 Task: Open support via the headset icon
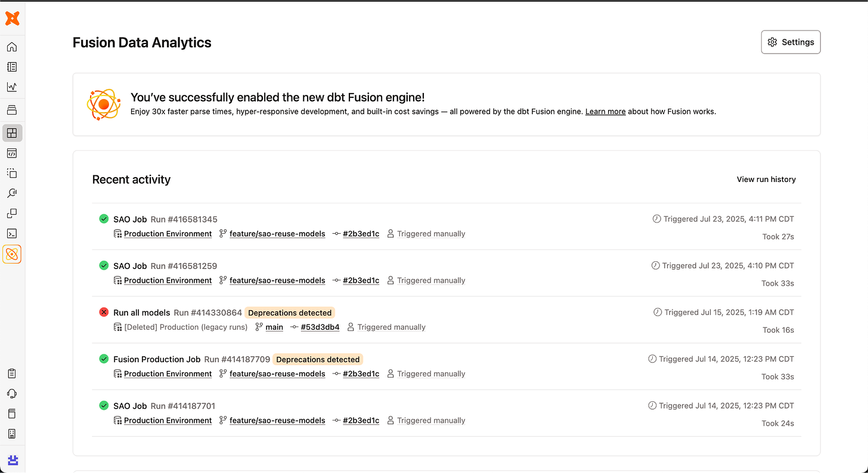tap(12, 394)
